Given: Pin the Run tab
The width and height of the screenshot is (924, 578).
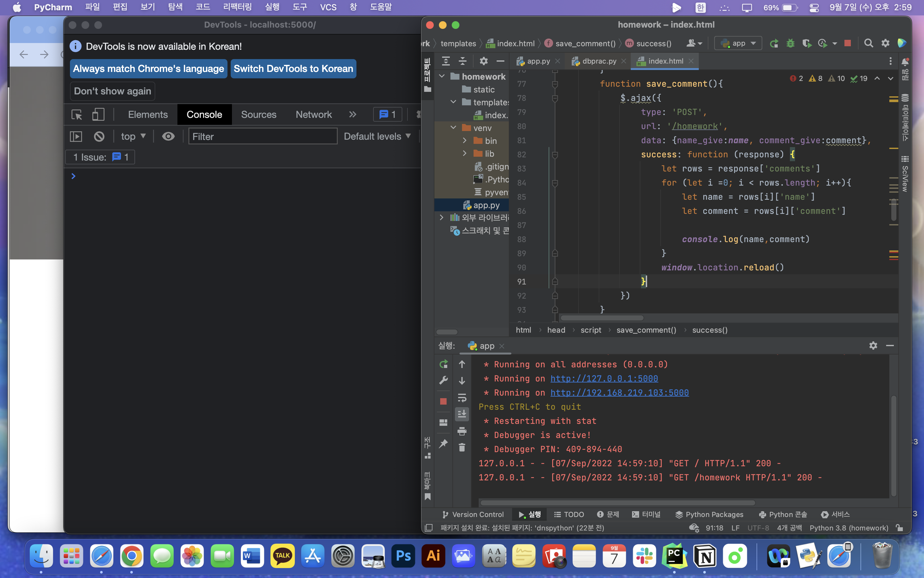Looking at the screenshot, I should (443, 443).
